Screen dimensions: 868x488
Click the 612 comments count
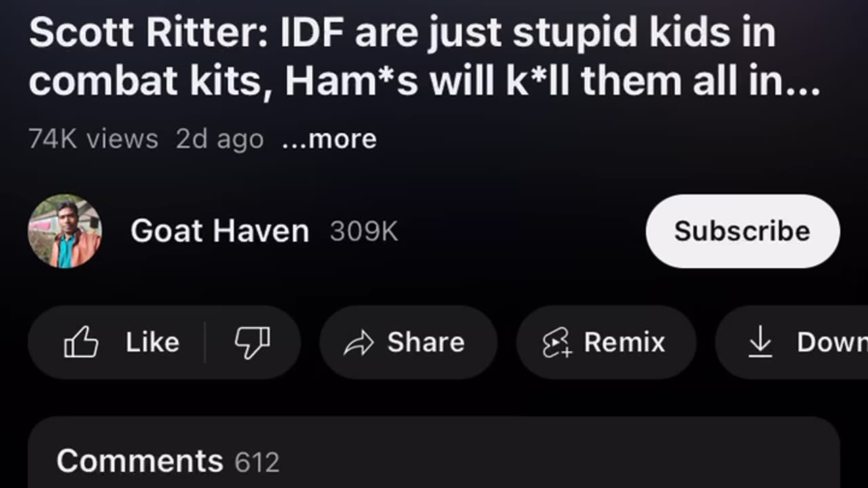click(257, 463)
